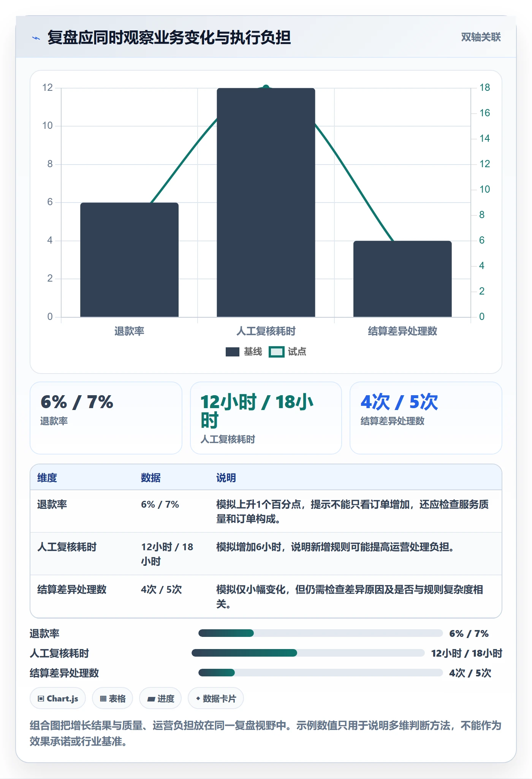Click the 退款率 progress row label
Image resolution: width=532 pixels, height=779 pixels.
click(45, 633)
